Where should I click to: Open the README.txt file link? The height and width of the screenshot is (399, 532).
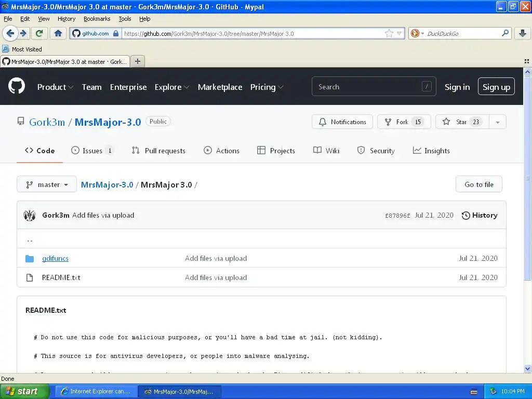[61, 277]
